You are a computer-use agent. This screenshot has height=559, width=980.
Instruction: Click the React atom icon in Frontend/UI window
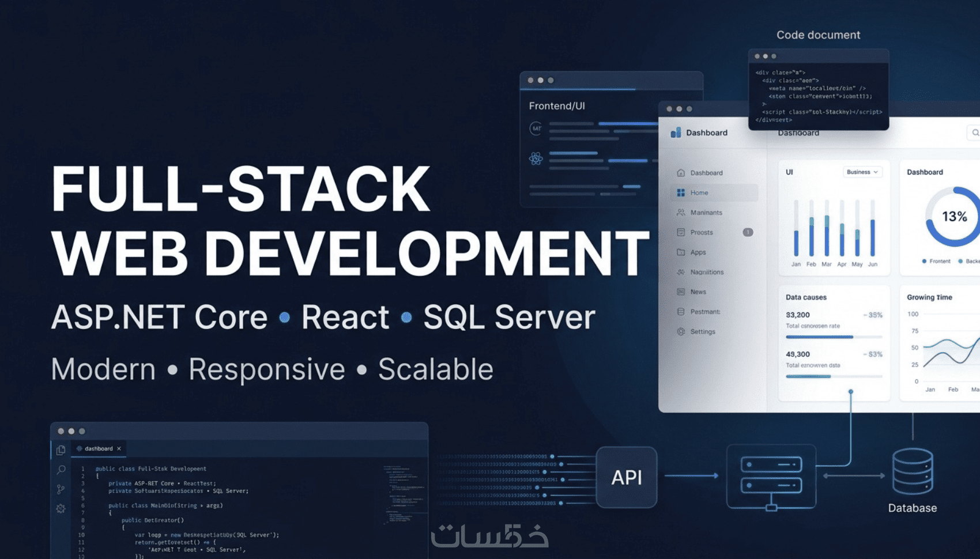[536, 158]
